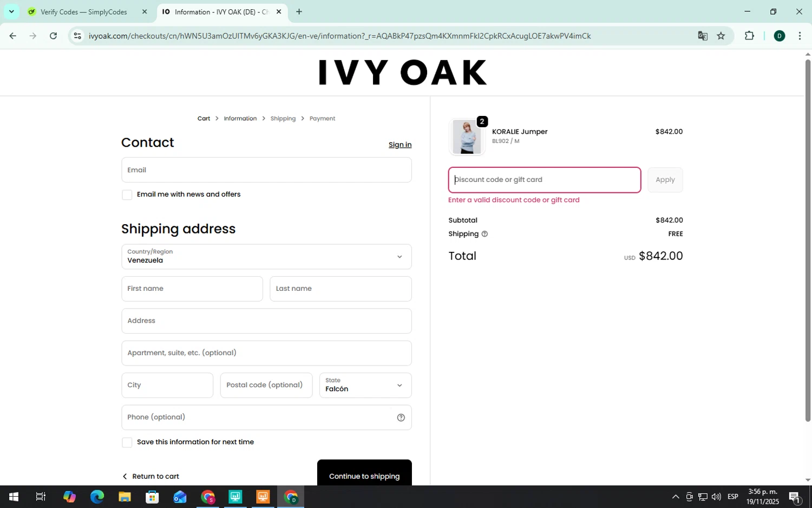Image resolution: width=812 pixels, height=508 pixels.
Task: Open the tab search dropdown arrow
Action: click(11, 11)
